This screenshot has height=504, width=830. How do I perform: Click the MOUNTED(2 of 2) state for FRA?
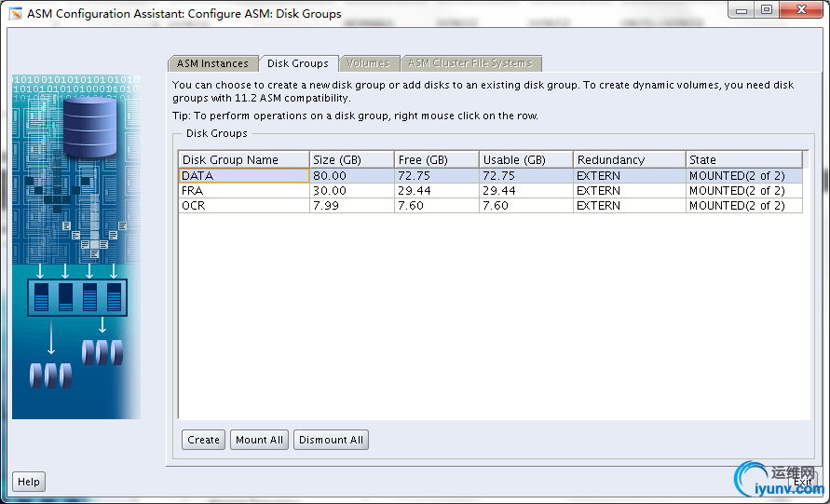[x=744, y=191]
